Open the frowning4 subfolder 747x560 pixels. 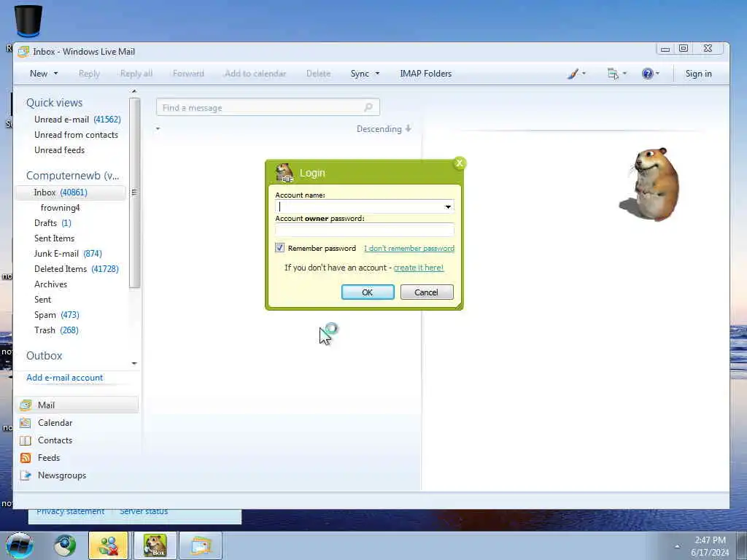point(60,208)
